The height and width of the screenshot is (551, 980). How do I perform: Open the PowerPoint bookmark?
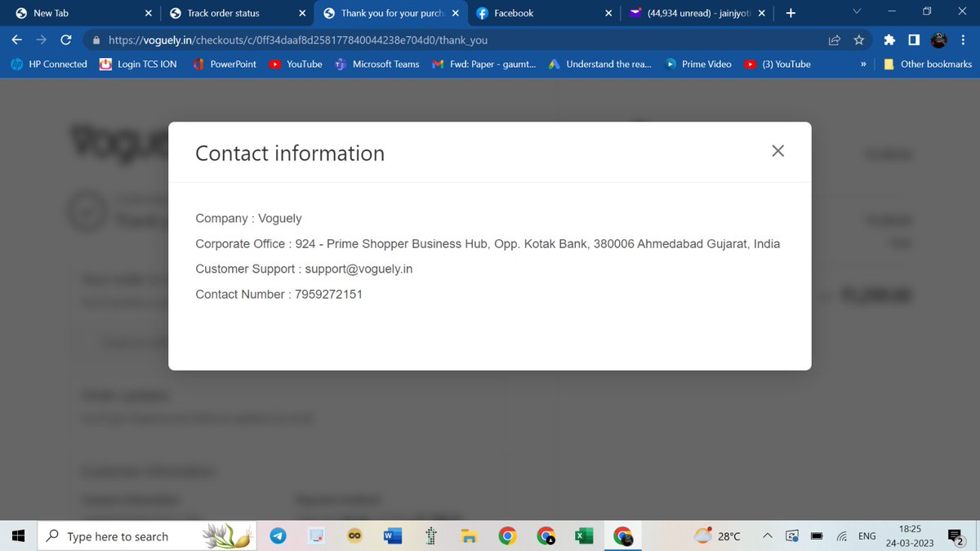tap(225, 64)
